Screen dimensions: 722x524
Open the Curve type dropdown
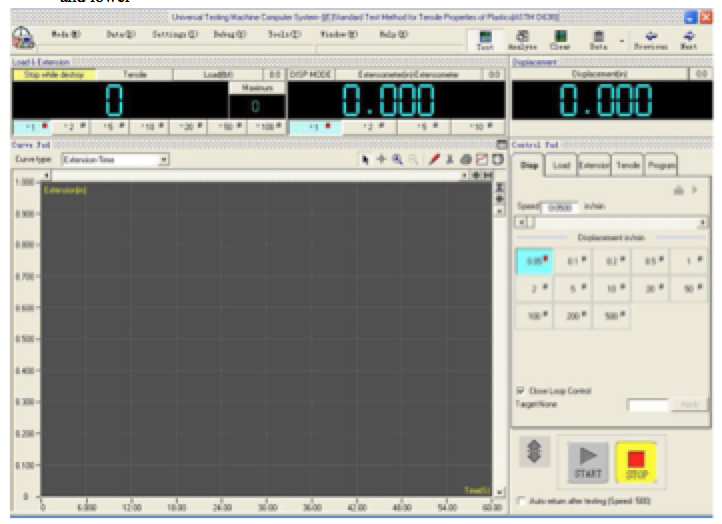164,159
